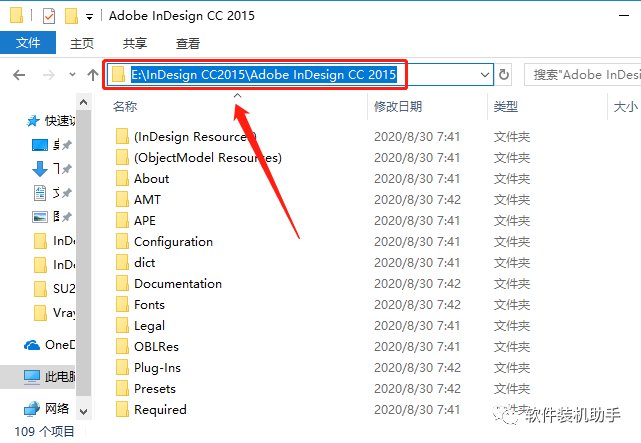641x443 pixels.
Task: Switch to the 共享 ribbon tab
Action: (x=134, y=43)
